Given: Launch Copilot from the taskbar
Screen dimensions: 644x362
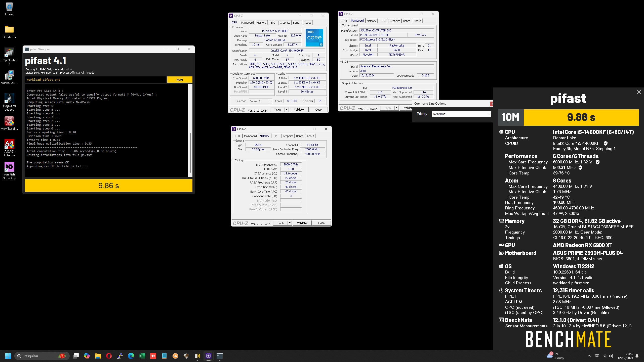Looking at the screenshot, I should click(x=87, y=356).
